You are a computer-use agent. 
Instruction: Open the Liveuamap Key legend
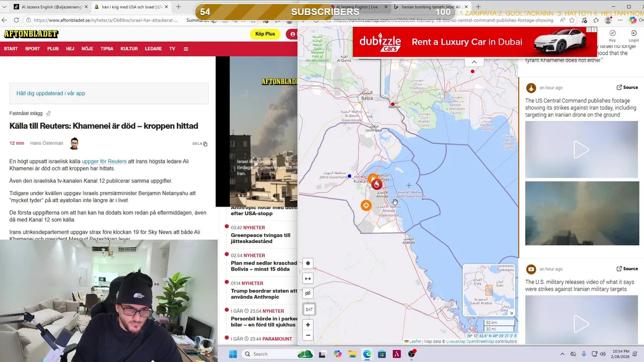point(612,36)
